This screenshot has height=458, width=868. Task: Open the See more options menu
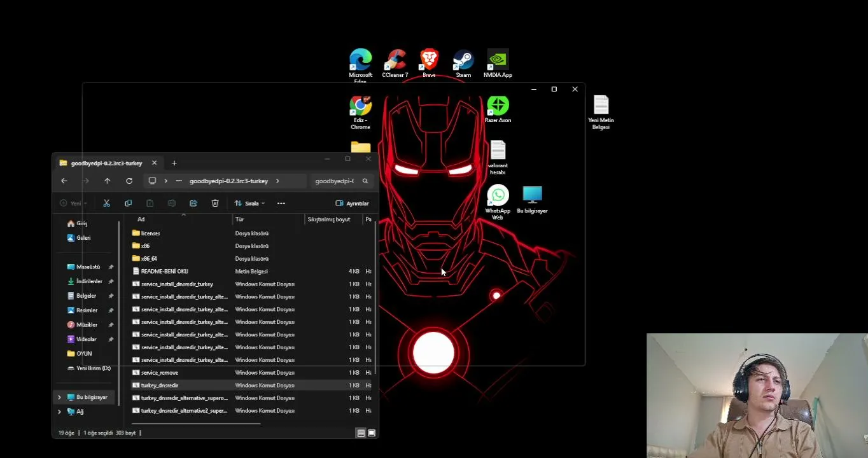[281, 203]
